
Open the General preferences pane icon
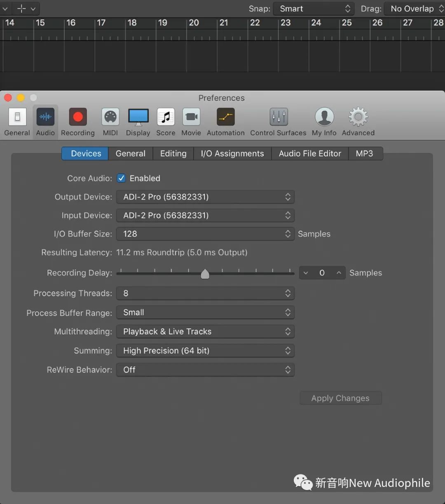click(17, 118)
